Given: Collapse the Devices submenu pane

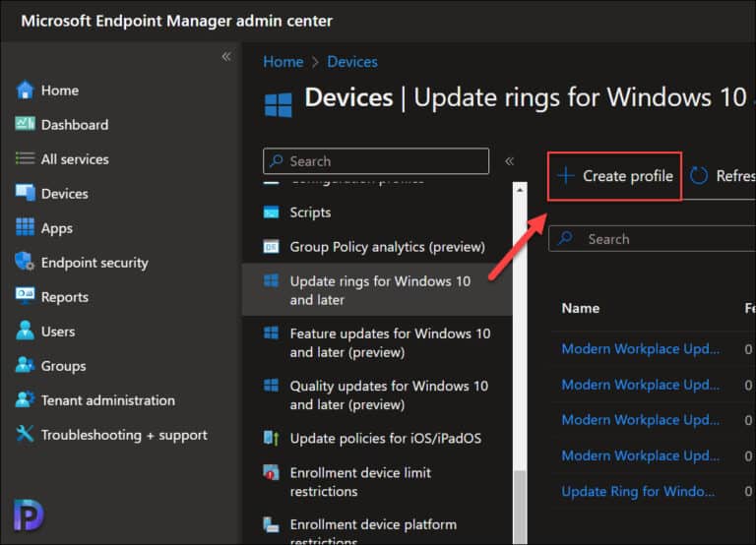Looking at the screenshot, I should pyautogui.click(x=509, y=161).
